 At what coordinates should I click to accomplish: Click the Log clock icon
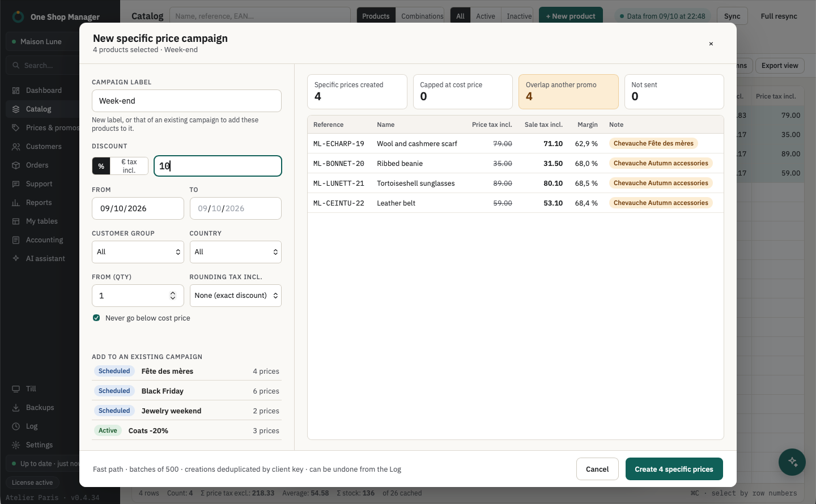pyautogui.click(x=16, y=426)
